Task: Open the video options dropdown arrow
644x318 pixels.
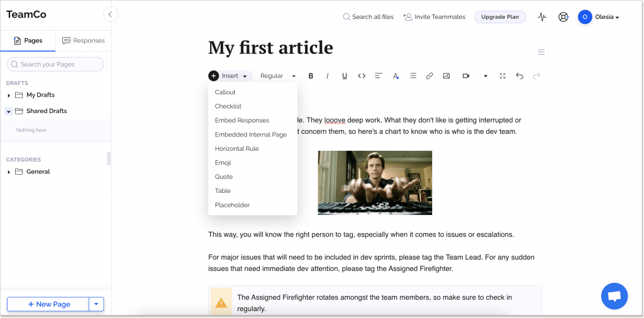Action: click(486, 76)
